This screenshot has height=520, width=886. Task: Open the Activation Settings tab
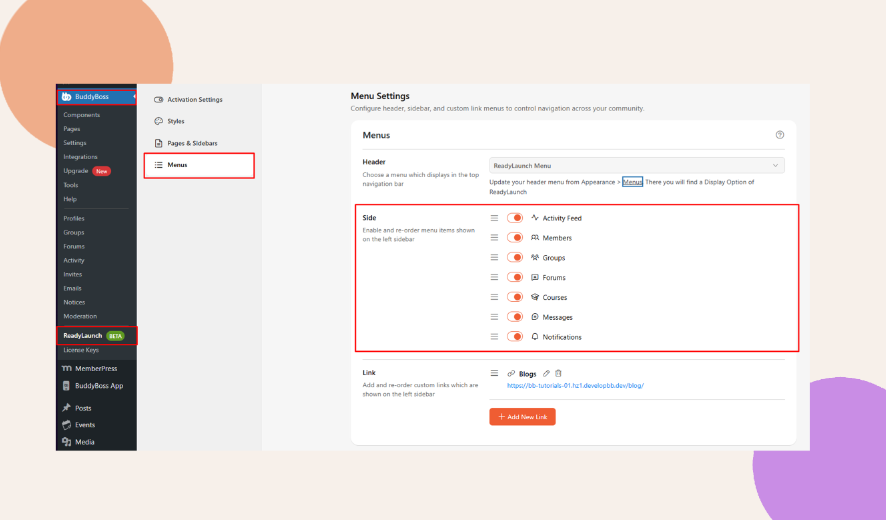pos(194,100)
